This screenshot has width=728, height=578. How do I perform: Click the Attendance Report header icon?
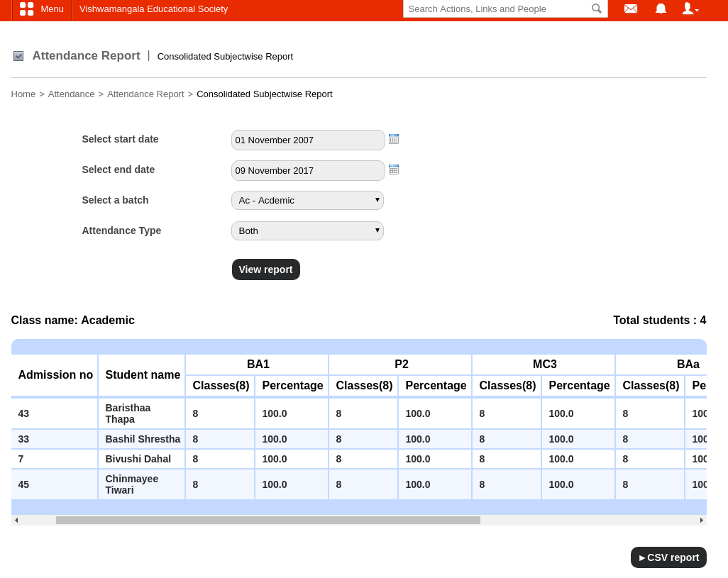click(18, 56)
